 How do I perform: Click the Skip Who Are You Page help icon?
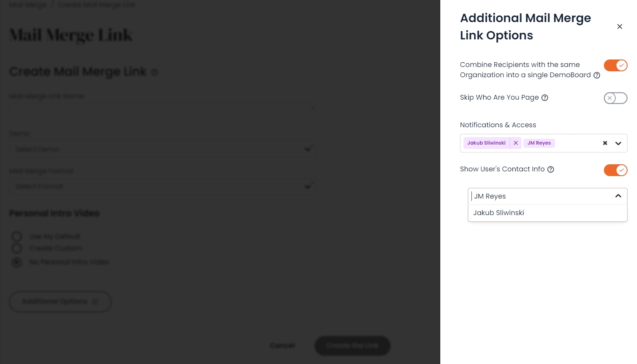pos(545,97)
